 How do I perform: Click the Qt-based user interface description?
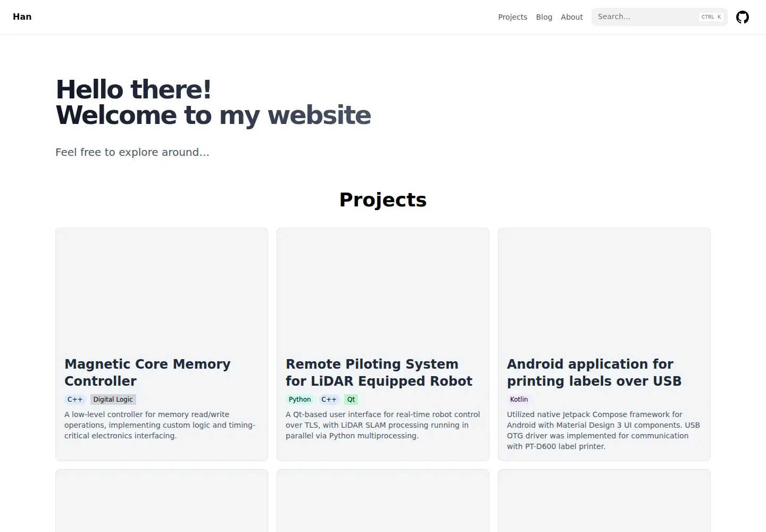(x=383, y=425)
